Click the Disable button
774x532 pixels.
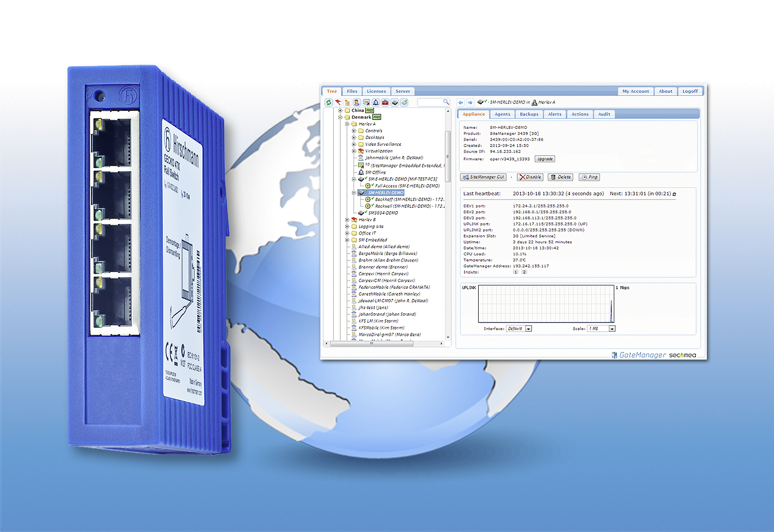(530, 177)
